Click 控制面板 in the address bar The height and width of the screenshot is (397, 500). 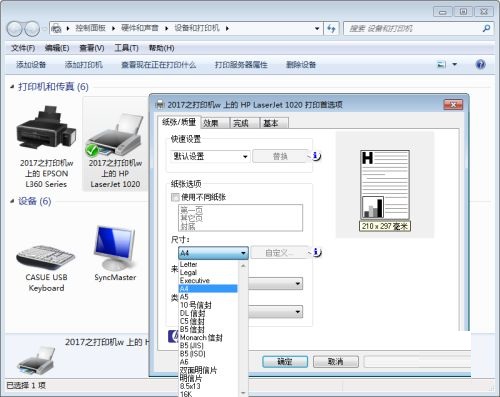(x=90, y=28)
